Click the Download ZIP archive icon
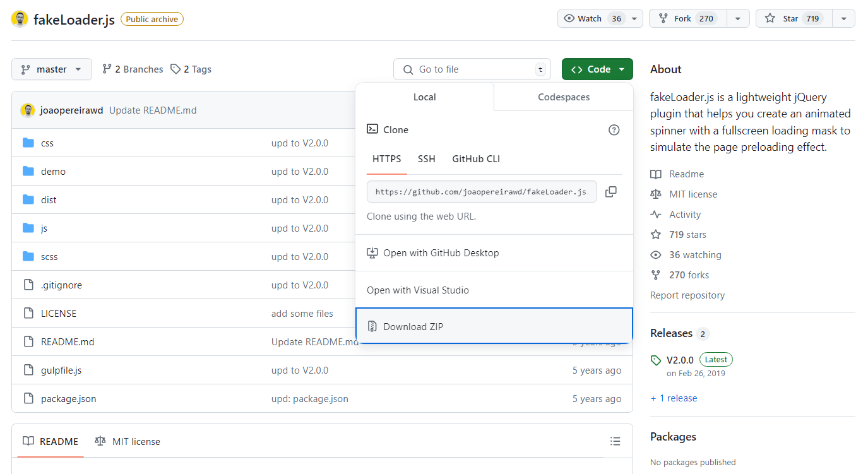The height and width of the screenshot is (474, 868). [372, 326]
